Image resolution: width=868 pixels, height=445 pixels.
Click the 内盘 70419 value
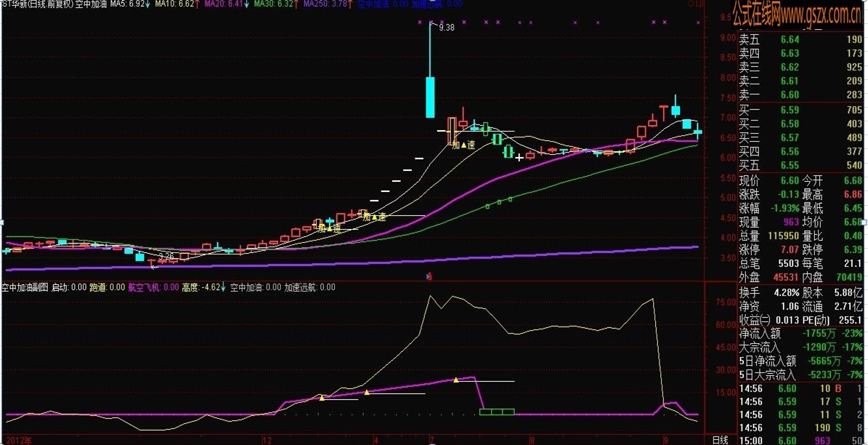click(850, 278)
